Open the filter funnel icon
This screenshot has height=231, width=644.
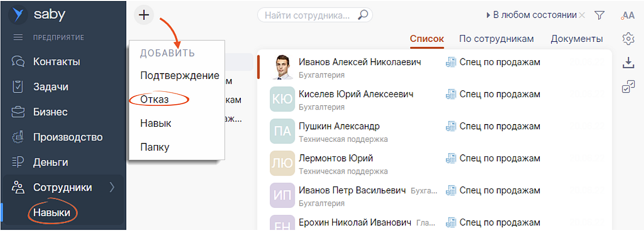tap(600, 16)
